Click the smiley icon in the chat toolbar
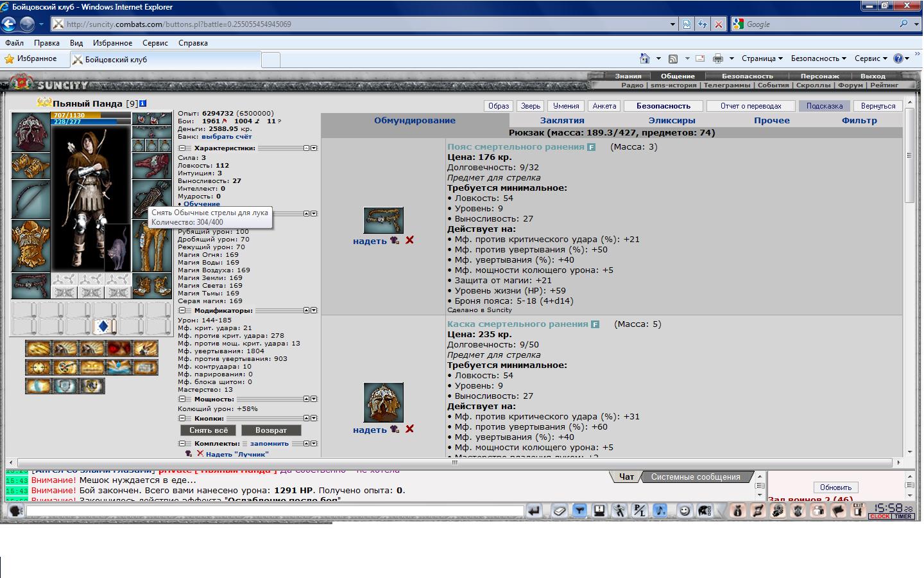 pos(685,511)
